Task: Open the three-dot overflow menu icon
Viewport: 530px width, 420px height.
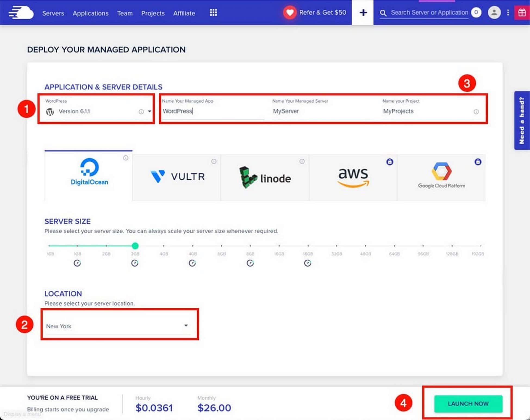Action: (x=508, y=13)
